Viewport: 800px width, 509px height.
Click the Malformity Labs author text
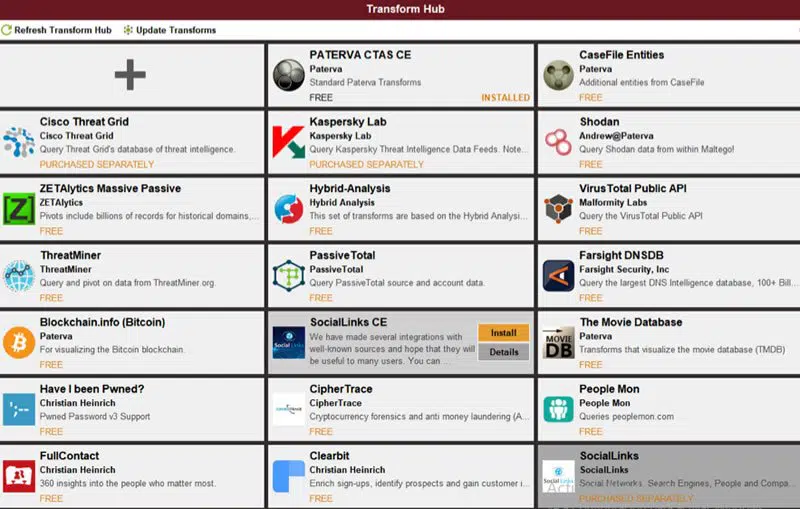(613, 202)
